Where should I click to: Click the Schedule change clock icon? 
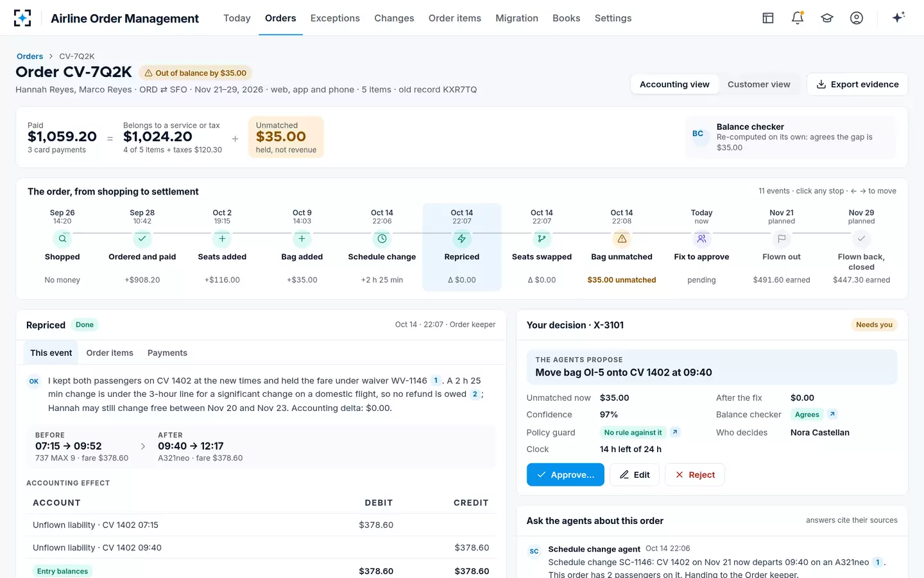coord(382,239)
